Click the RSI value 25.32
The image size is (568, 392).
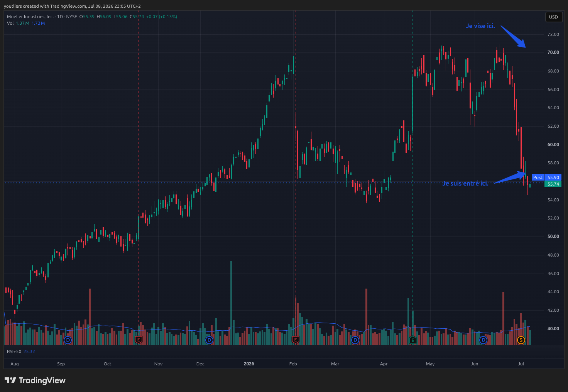(x=29, y=351)
